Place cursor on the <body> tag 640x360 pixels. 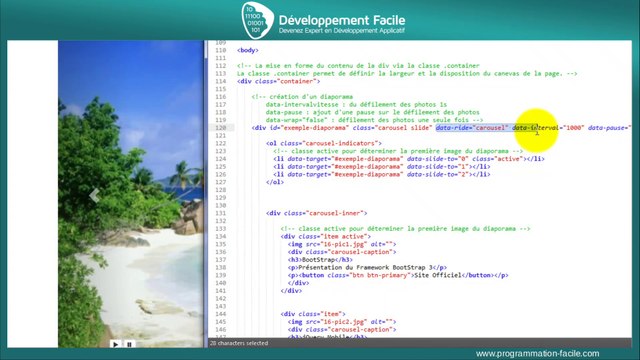[x=248, y=50]
